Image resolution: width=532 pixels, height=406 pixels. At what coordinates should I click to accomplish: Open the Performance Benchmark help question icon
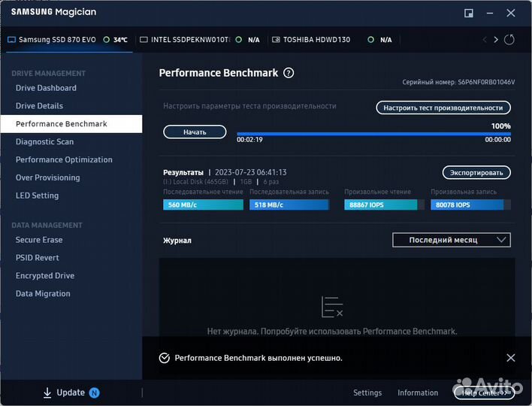coord(289,73)
